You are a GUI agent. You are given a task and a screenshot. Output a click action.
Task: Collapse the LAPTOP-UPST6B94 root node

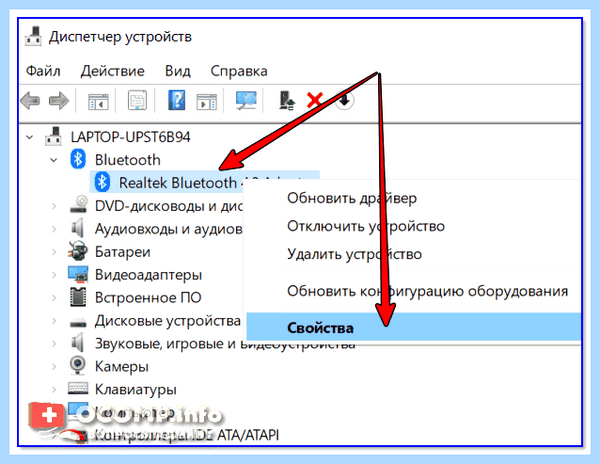pos(29,137)
